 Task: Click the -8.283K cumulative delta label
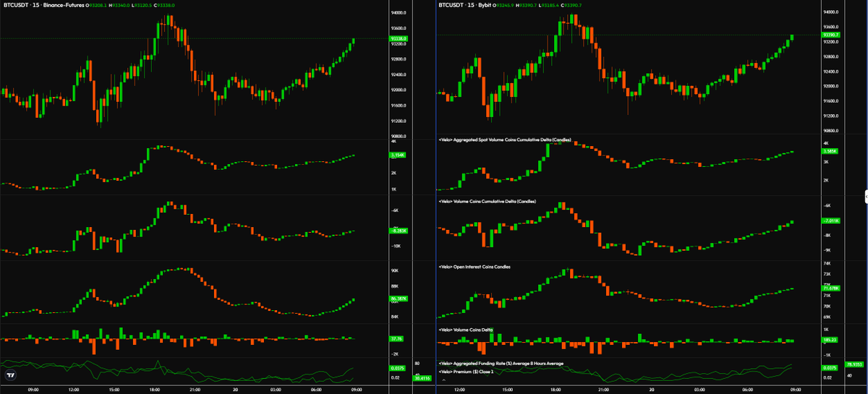(x=399, y=231)
